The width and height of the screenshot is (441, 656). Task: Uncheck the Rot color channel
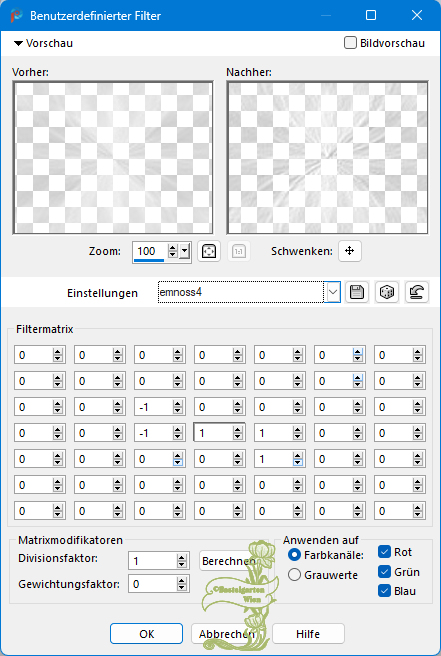tap(384, 552)
